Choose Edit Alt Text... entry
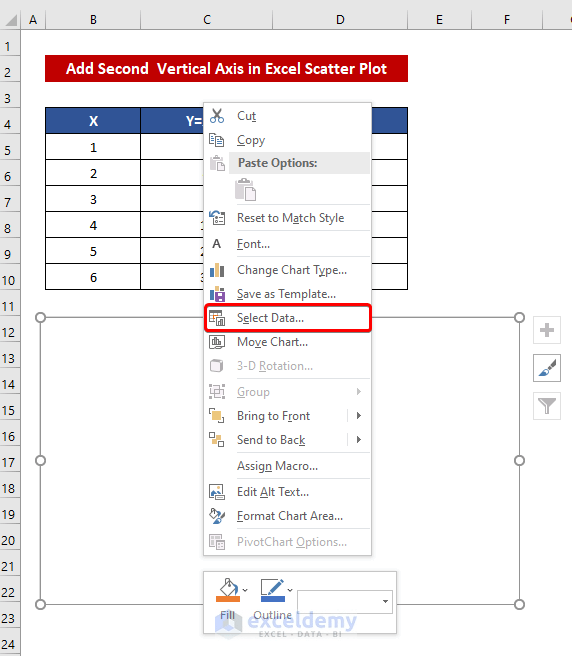This screenshot has width=572, height=656. pos(287,492)
